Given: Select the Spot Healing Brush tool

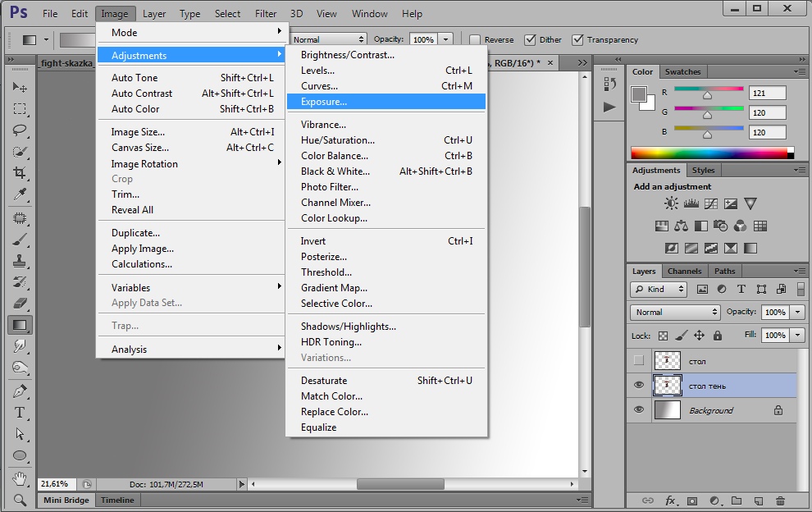Looking at the screenshot, I should tap(20, 218).
